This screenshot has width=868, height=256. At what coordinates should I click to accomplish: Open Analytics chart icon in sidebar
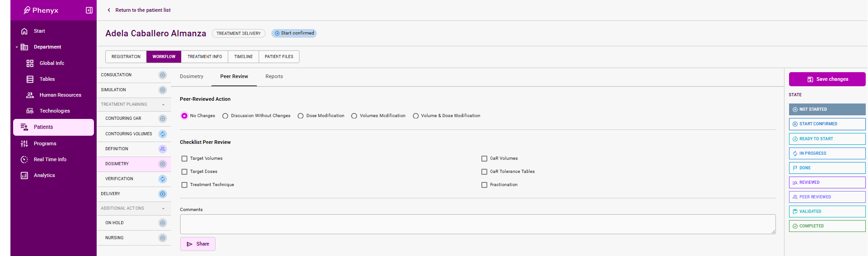pos(25,176)
